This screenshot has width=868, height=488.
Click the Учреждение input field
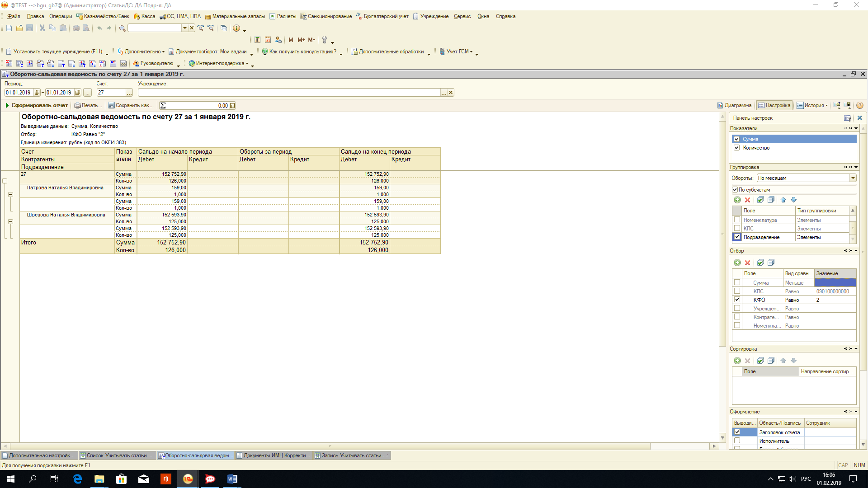point(289,93)
